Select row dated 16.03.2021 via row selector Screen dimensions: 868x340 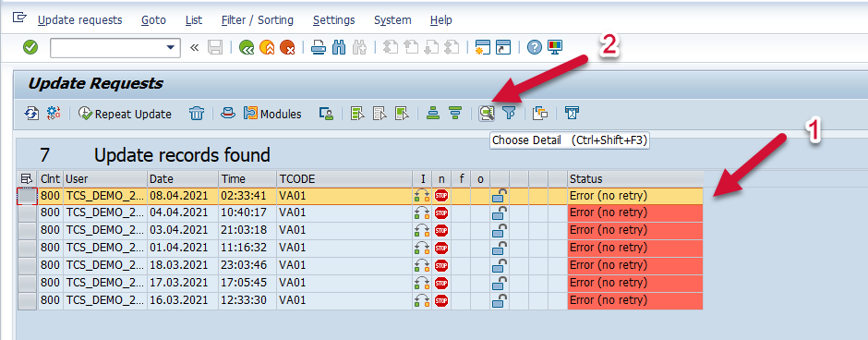click(27, 301)
